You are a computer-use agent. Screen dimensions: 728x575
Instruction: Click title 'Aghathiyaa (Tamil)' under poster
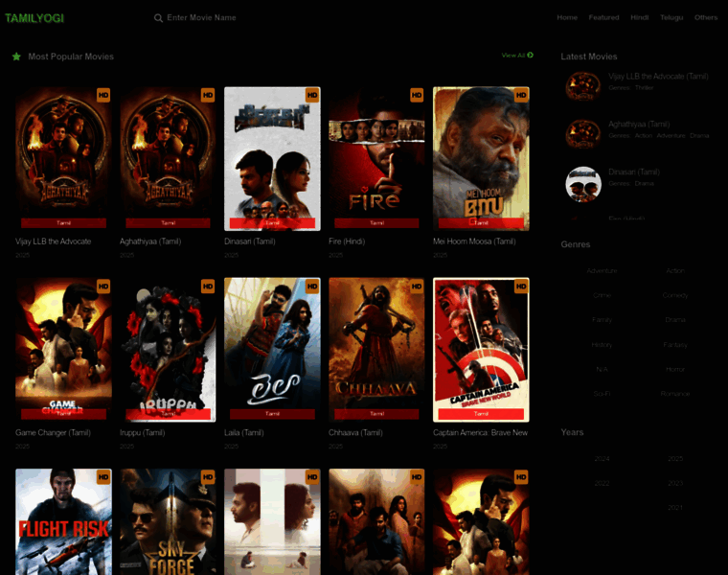pyautogui.click(x=150, y=241)
